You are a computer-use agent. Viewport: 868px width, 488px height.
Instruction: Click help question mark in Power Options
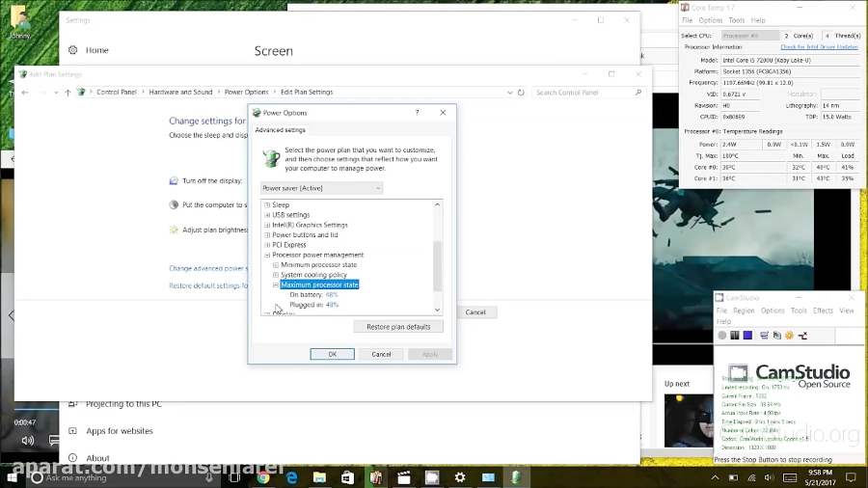tap(417, 112)
